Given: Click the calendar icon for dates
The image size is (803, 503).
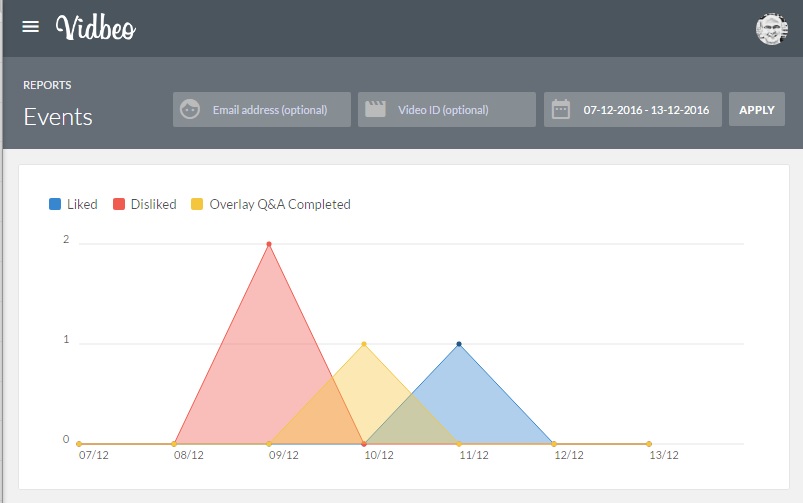Looking at the screenshot, I should coord(560,110).
